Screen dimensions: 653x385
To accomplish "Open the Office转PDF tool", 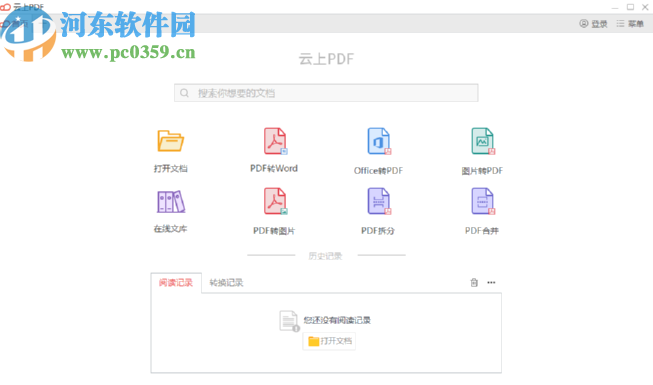I will coord(379,141).
